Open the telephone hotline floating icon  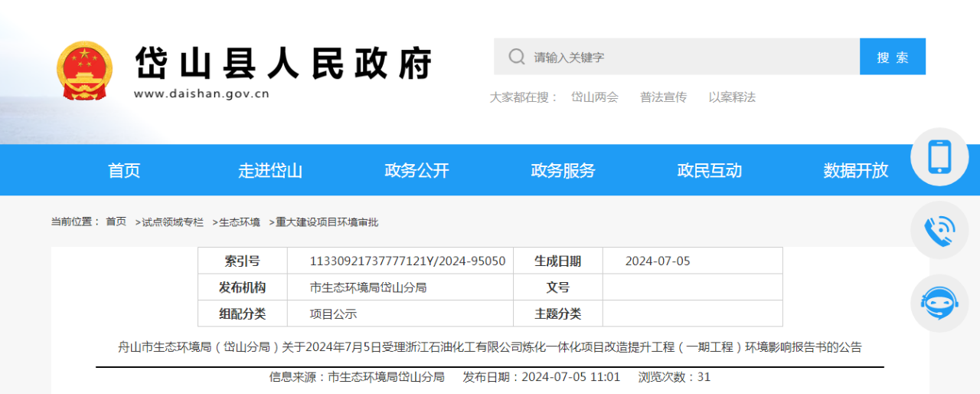click(x=939, y=230)
